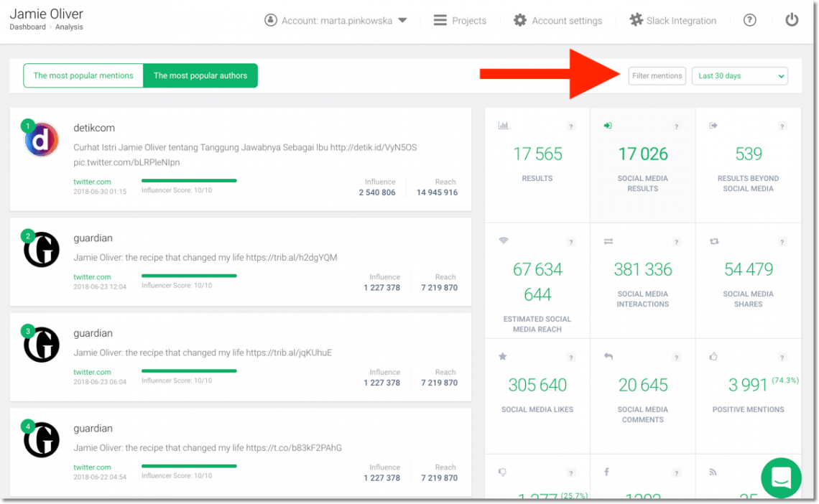Click the "Jamie Oliver" project title
Viewport: 819px width, 504px height.
click(47, 14)
